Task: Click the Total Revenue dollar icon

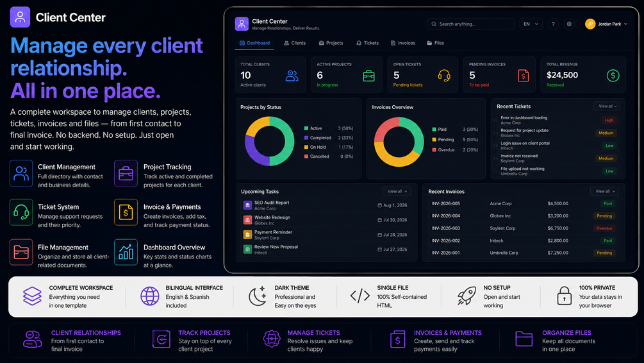Action: click(613, 76)
